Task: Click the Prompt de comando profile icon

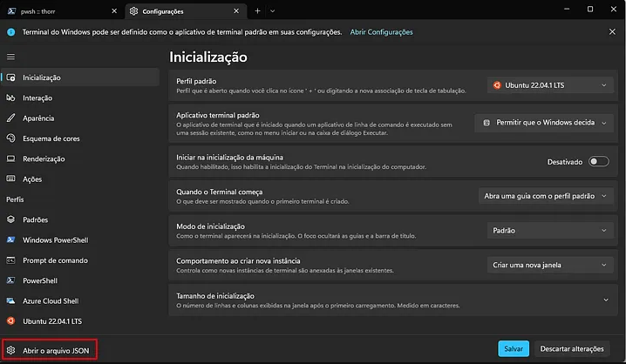Action: coord(10,260)
